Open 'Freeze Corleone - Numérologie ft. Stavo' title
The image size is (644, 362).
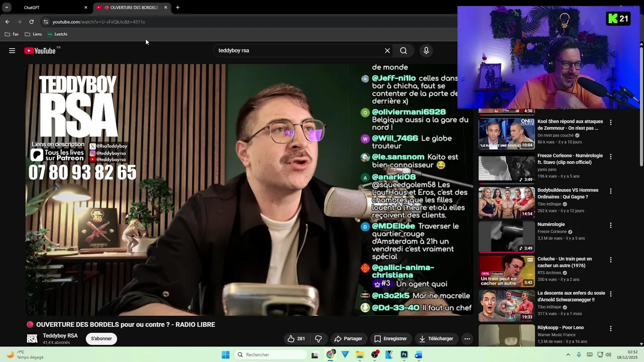pos(570,159)
